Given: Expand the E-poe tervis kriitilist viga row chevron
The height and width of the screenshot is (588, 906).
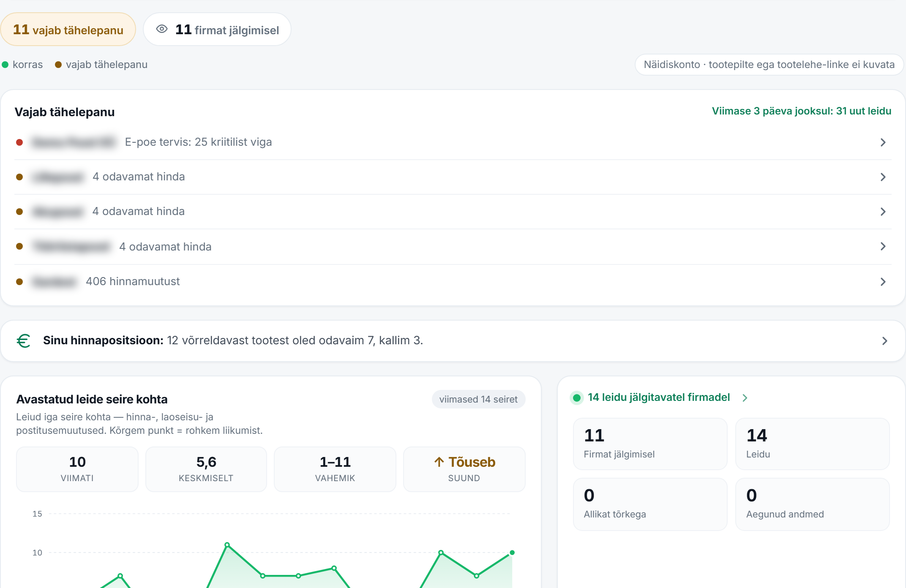Looking at the screenshot, I should [x=883, y=142].
